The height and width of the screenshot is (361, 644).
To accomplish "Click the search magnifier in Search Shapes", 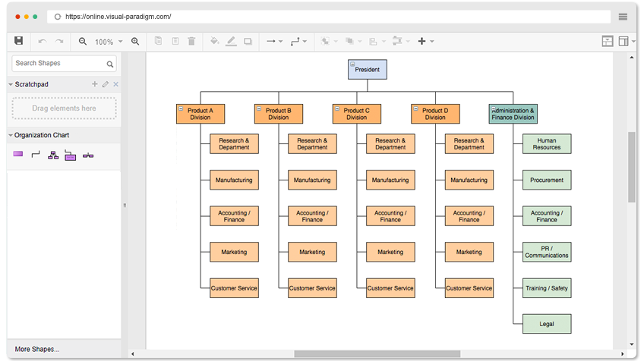I will [110, 64].
